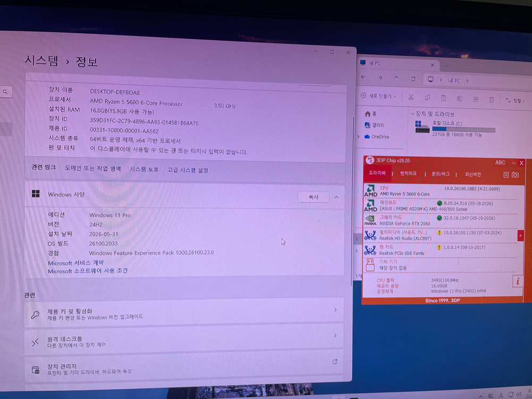The height and width of the screenshot is (399, 532).
Task: Click the chevron after 내 PC in address bar
Action: [467, 81]
